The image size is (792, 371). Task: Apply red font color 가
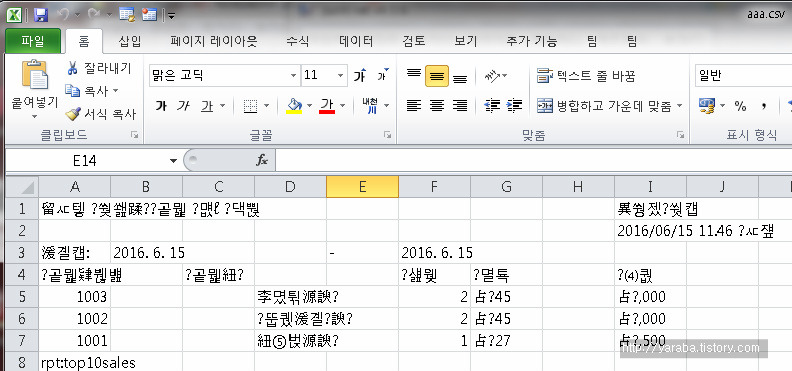(x=327, y=106)
